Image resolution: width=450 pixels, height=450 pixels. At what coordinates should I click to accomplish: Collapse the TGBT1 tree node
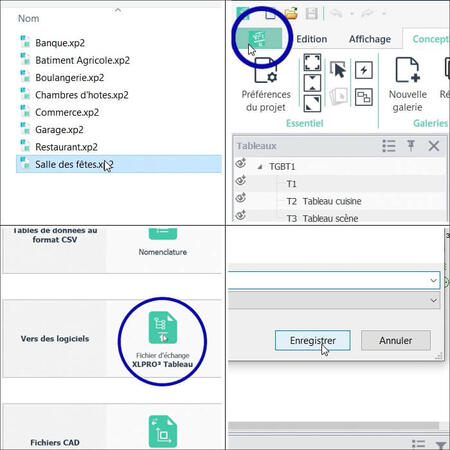point(260,166)
